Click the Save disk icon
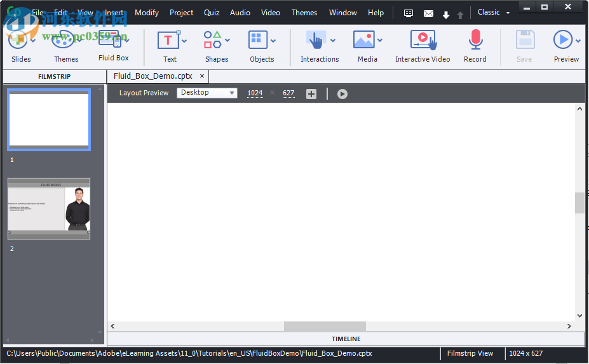 [525, 40]
